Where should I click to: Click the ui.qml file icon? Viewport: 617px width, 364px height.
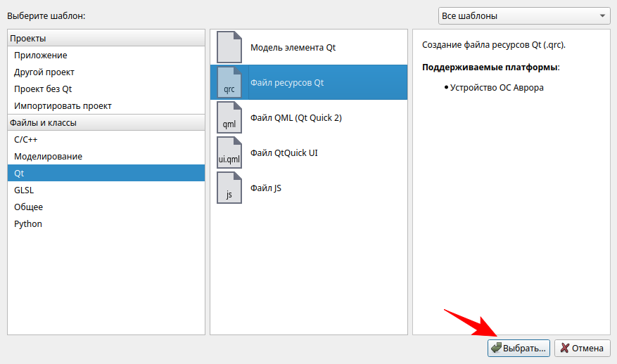(x=229, y=152)
